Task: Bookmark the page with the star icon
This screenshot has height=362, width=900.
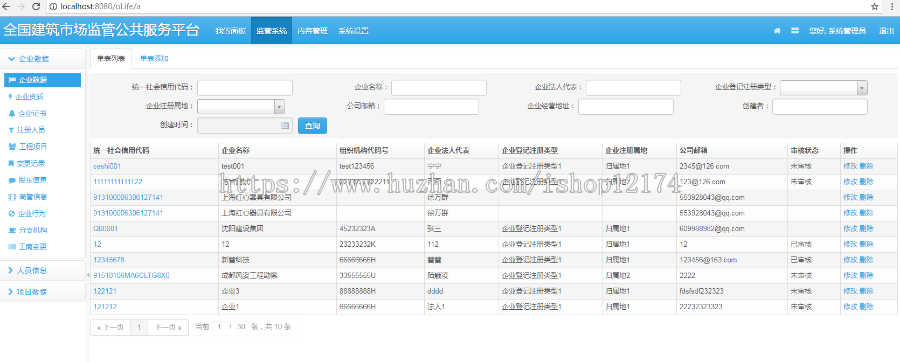Action: pyautogui.click(x=874, y=6)
